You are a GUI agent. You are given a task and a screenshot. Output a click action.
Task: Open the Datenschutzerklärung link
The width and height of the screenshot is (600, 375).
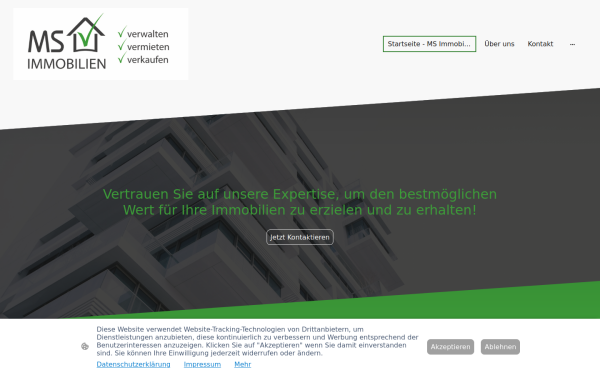pyautogui.click(x=133, y=364)
